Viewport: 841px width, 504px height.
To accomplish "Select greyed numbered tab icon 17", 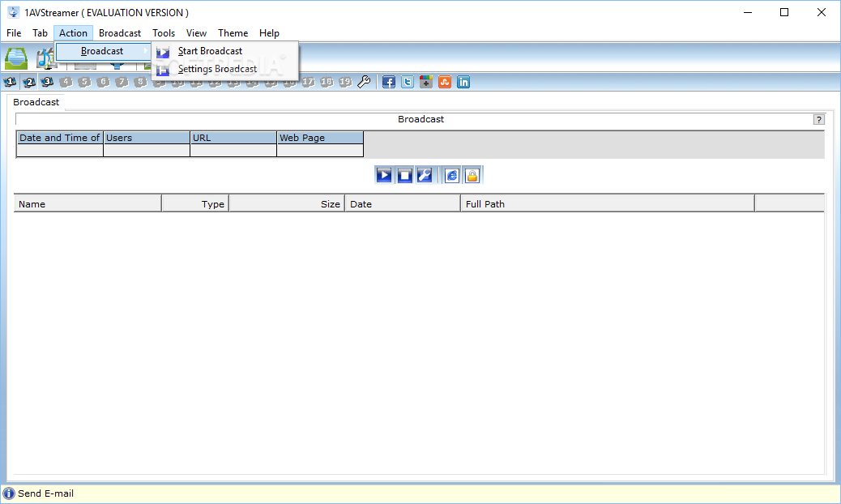I will click(308, 82).
